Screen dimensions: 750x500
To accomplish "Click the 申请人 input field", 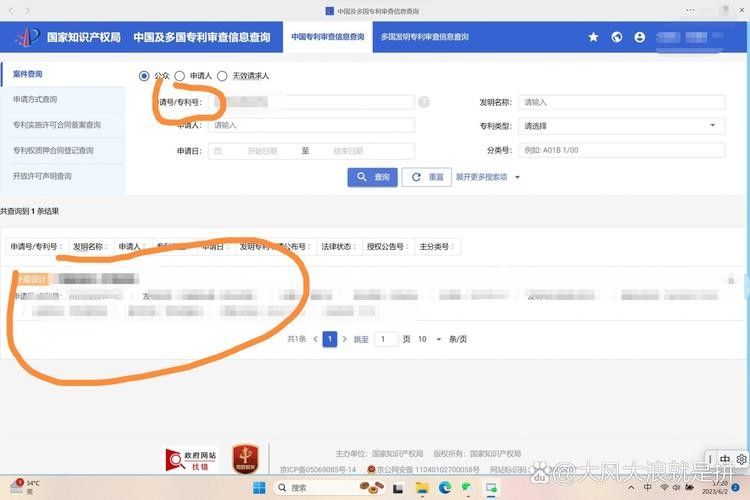I will [311, 125].
